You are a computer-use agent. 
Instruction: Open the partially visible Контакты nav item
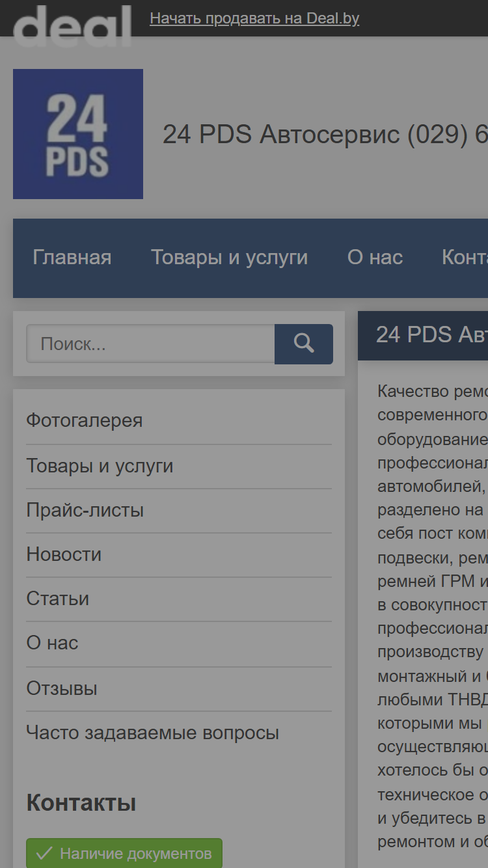pyautogui.click(x=465, y=258)
